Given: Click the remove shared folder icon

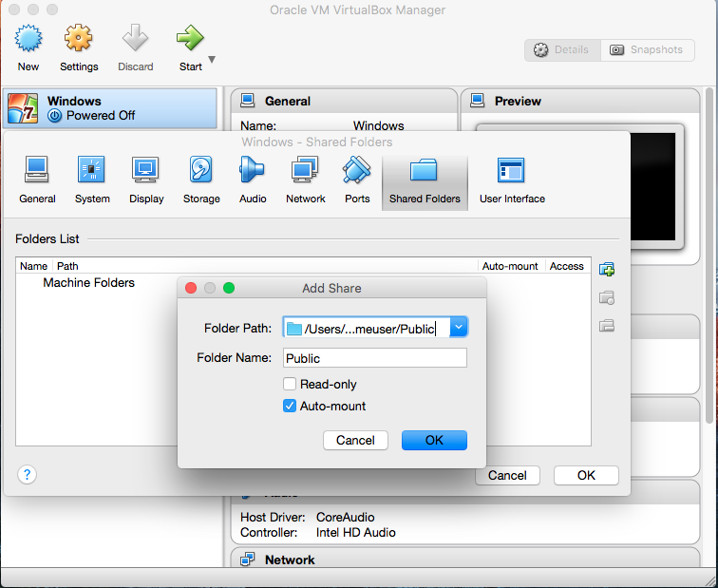Looking at the screenshot, I should point(607,326).
